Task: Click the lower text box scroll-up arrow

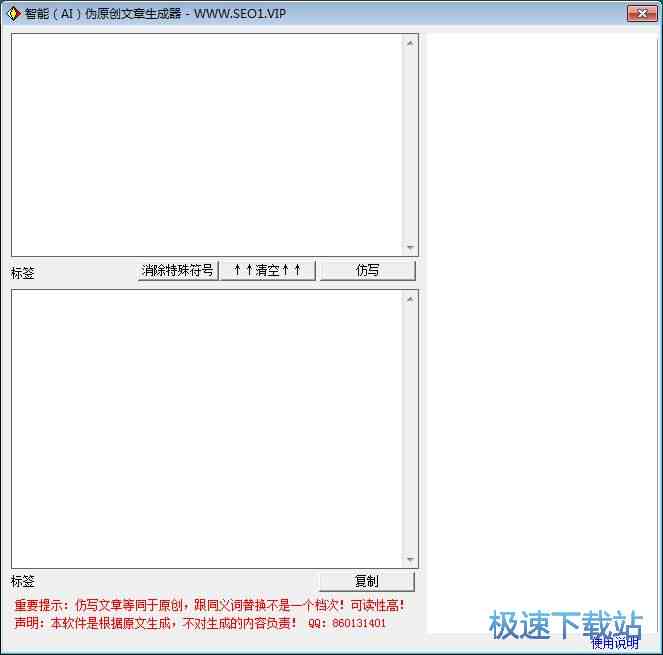Action: [x=410, y=299]
